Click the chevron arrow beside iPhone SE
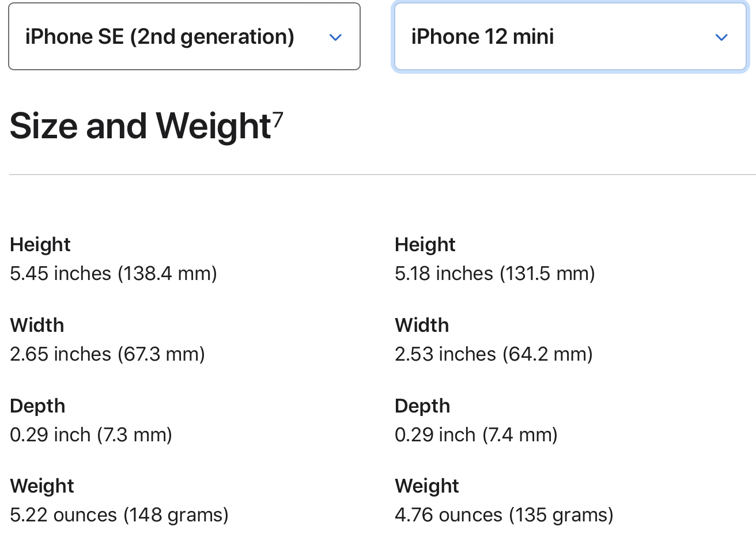The image size is (756, 560). (x=335, y=37)
